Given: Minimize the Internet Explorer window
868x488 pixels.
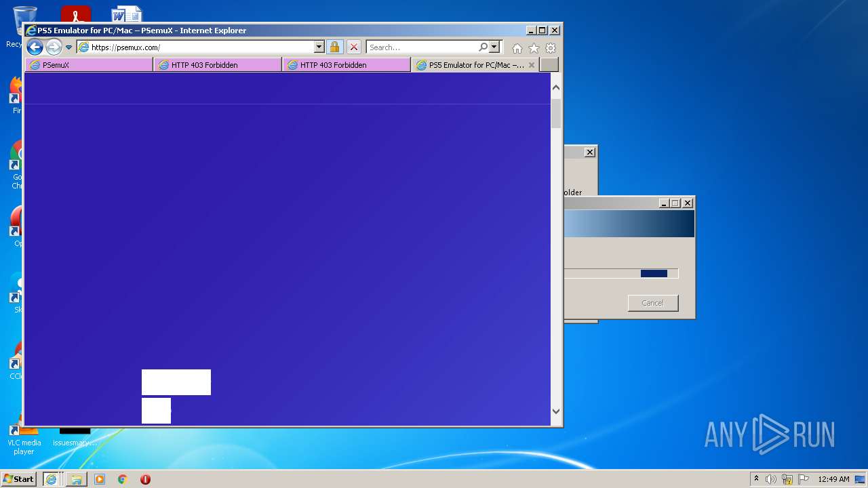Looking at the screenshot, I should (x=531, y=30).
